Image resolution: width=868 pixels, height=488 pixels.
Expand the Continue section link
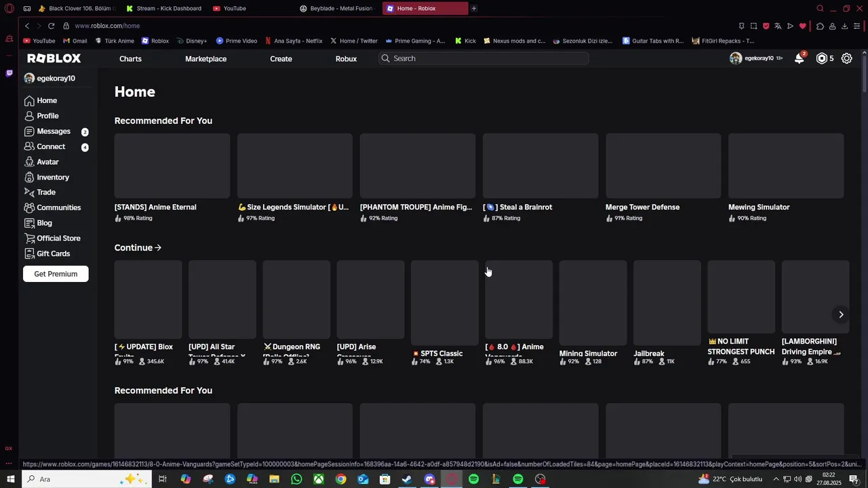click(138, 247)
